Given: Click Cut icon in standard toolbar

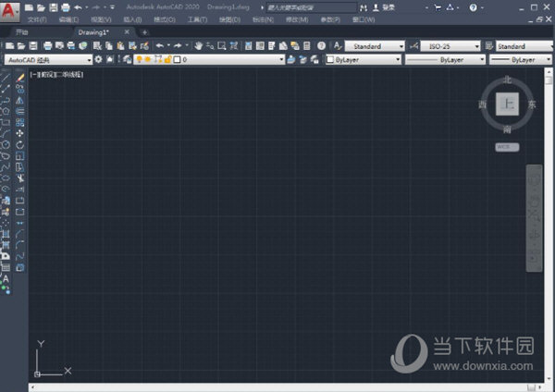Looking at the screenshot, I should [x=97, y=45].
